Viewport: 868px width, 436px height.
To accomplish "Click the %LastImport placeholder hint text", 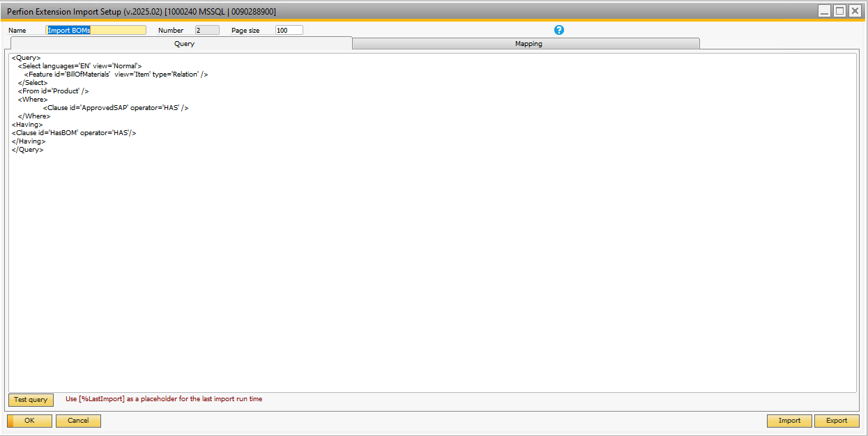I will [x=164, y=399].
